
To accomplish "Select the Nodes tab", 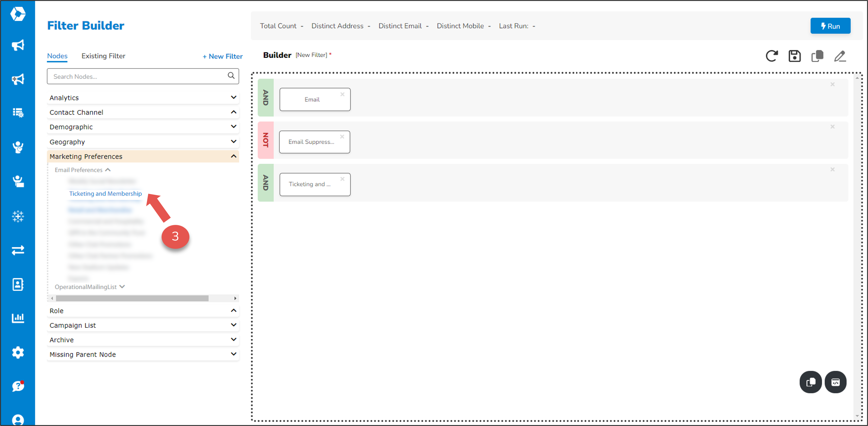I will [x=57, y=56].
